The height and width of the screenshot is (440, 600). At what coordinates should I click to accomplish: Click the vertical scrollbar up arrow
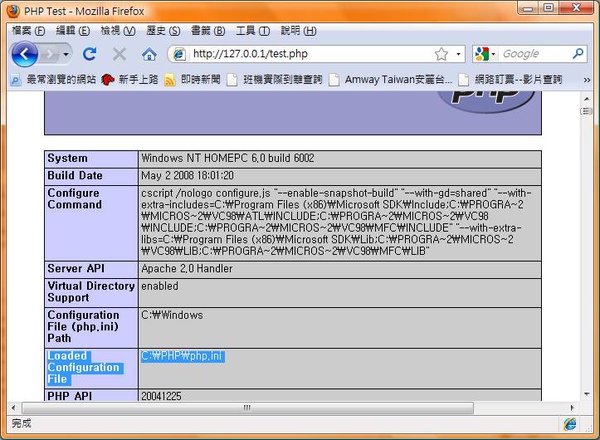click(x=586, y=98)
